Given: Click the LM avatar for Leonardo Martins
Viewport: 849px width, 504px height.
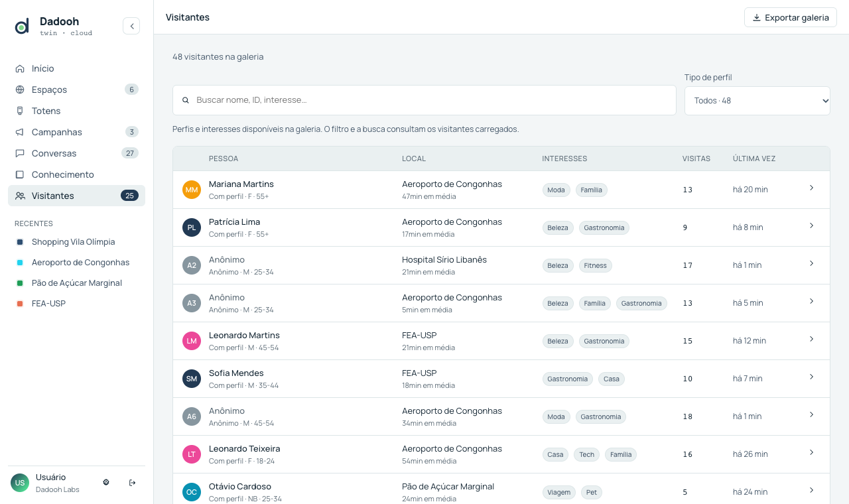Looking at the screenshot, I should click(x=192, y=341).
